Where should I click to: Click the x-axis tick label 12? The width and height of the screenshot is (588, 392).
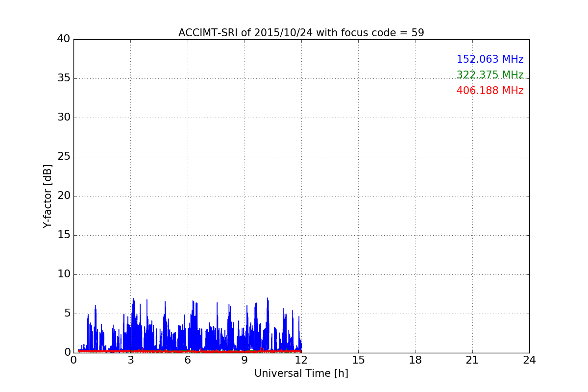click(x=301, y=360)
